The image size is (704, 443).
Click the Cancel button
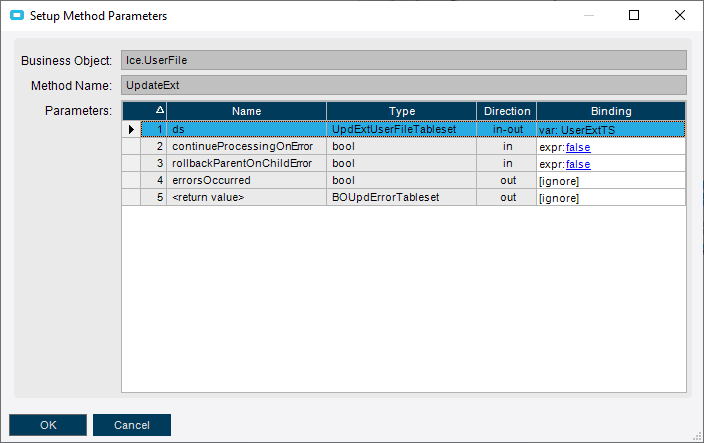click(132, 425)
